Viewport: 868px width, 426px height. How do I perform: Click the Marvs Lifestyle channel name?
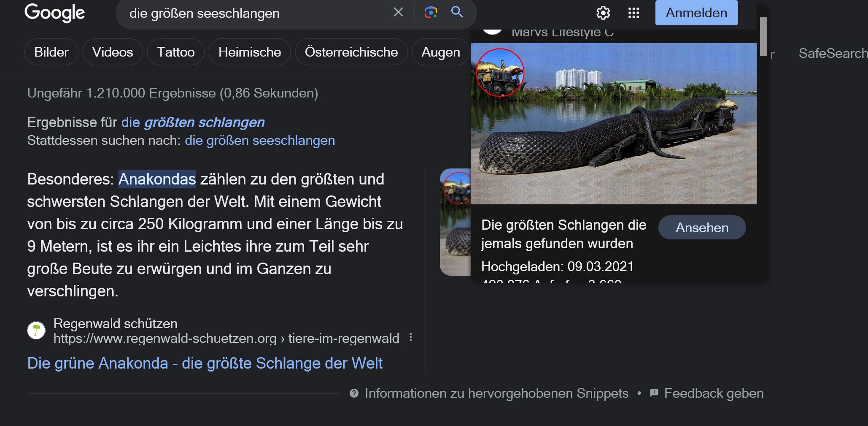click(x=562, y=33)
